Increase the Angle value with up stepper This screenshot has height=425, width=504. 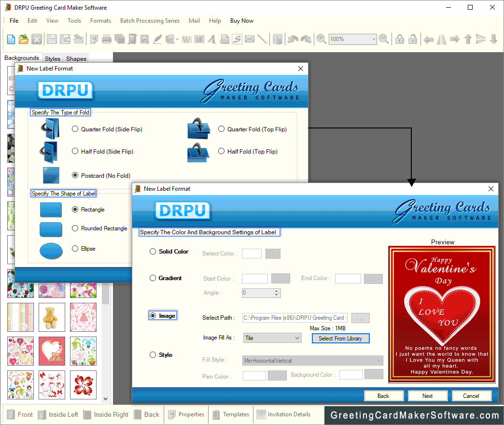coord(277,291)
